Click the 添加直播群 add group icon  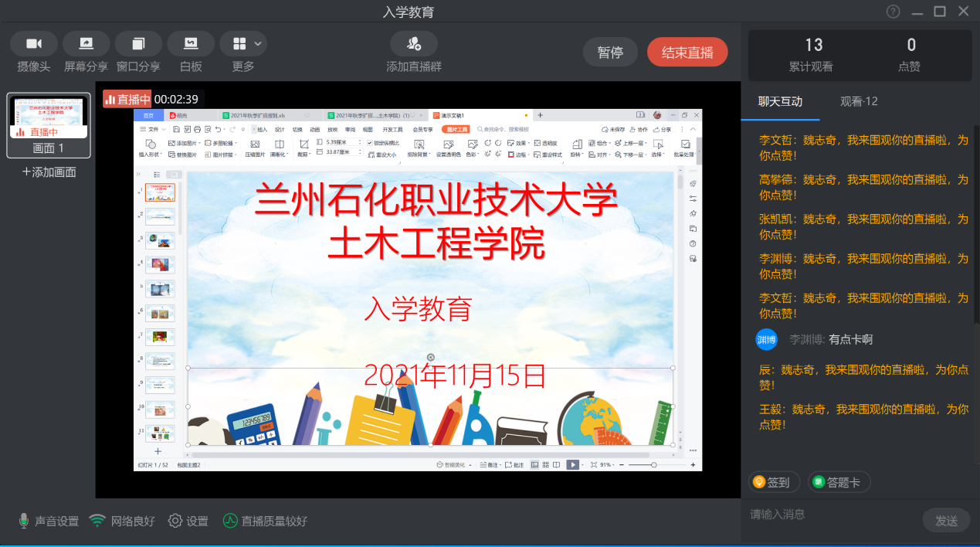point(414,44)
